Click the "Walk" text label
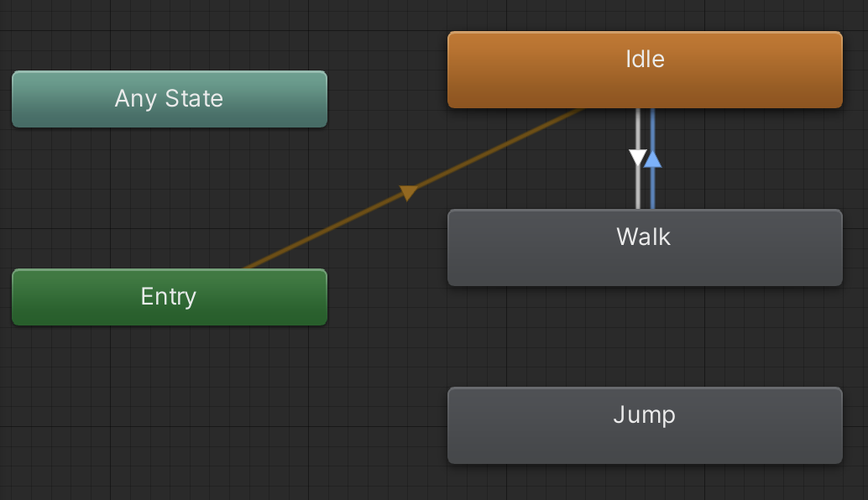 [644, 237]
